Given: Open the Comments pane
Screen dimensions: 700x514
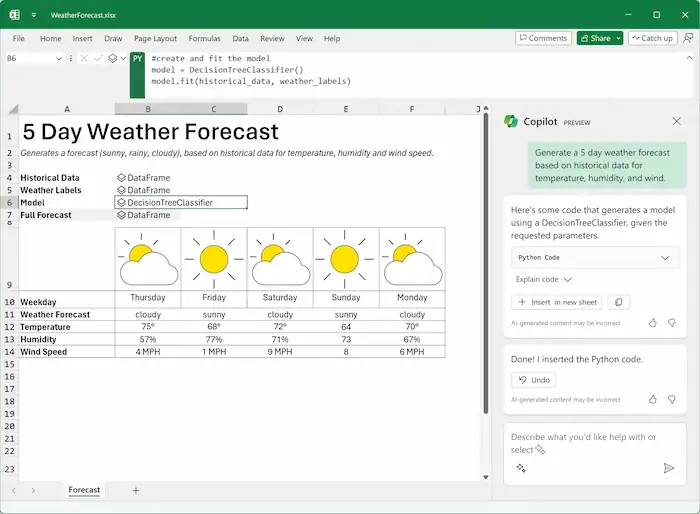Looking at the screenshot, I should (x=543, y=38).
